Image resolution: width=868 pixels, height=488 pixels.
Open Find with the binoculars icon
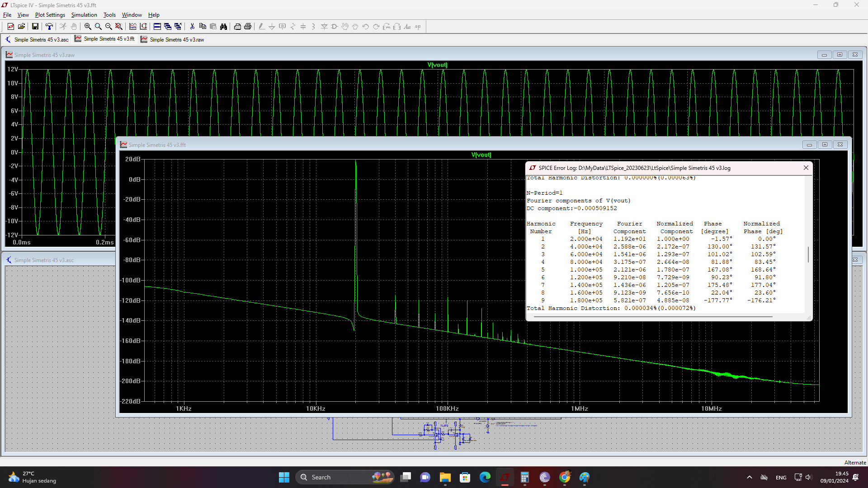223,27
